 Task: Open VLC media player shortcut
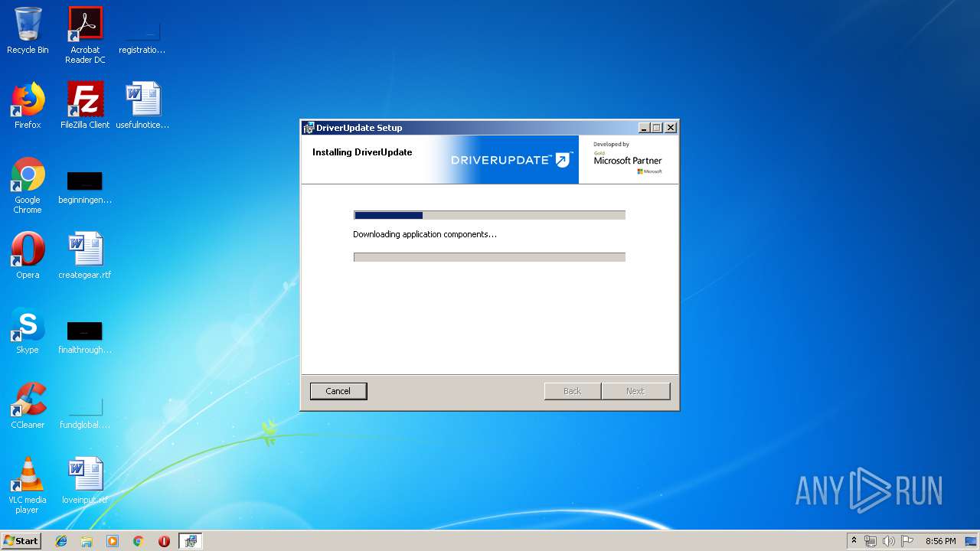[28, 486]
